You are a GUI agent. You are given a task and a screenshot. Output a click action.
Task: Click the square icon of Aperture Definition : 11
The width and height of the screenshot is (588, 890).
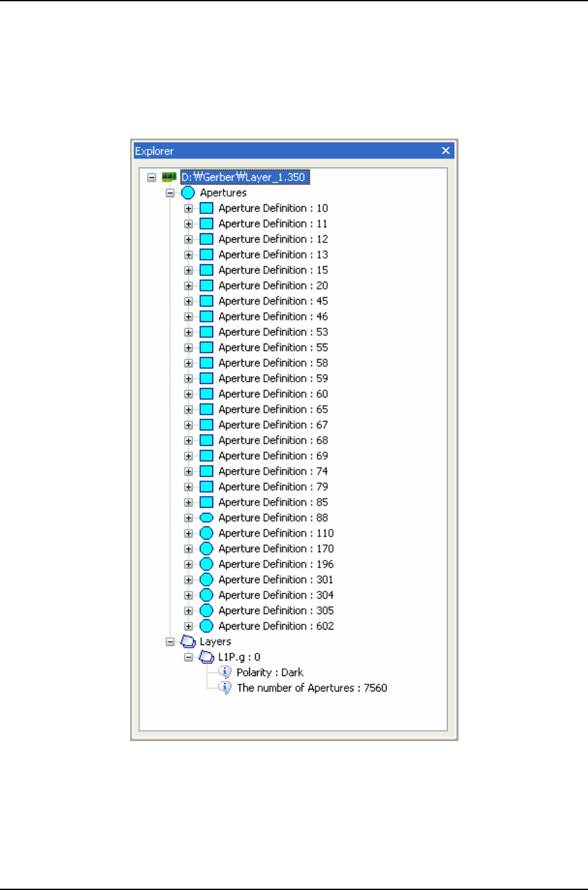[206, 224]
